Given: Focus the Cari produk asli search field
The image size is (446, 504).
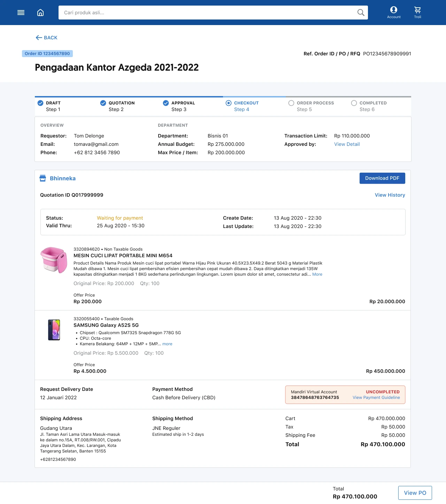Looking at the screenshot, I should click(206, 13).
